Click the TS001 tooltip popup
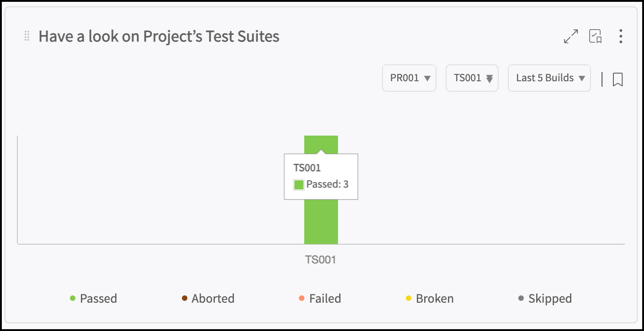This screenshot has width=644, height=331. coord(321,177)
